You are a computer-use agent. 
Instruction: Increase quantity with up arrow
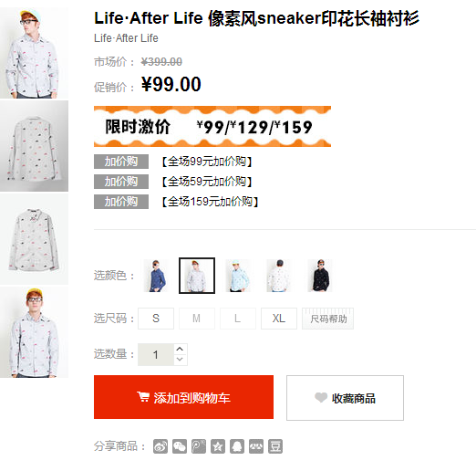click(180, 349)
